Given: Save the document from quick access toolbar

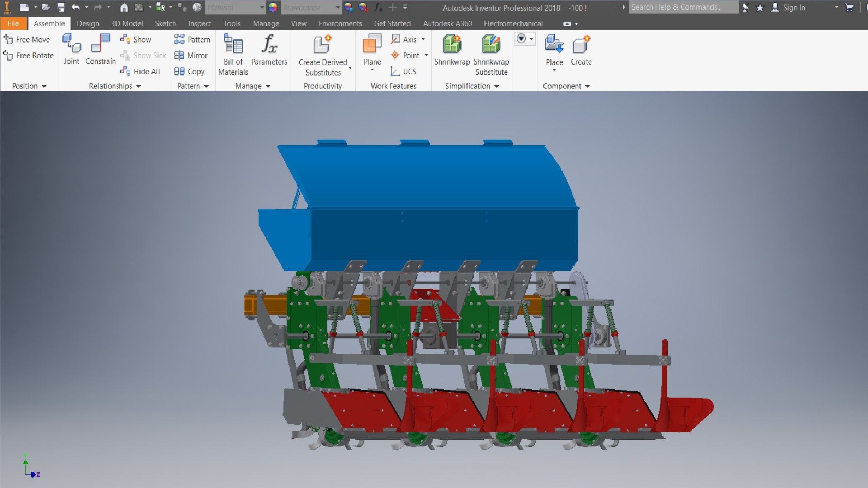Looking at the screenshot, I should [x=61, y=7].
